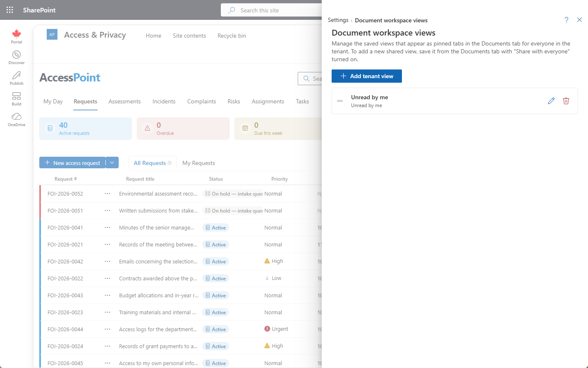This screenshot has width=588, height=368.
Task: Open more options for FOI-2026-0045
Action: click(108, 363)
